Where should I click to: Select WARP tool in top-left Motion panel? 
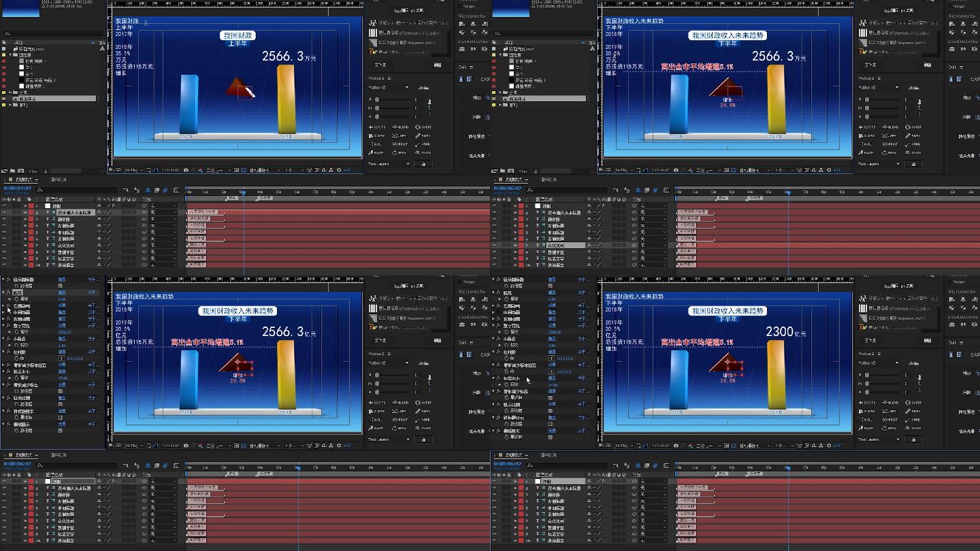[376, 152]
